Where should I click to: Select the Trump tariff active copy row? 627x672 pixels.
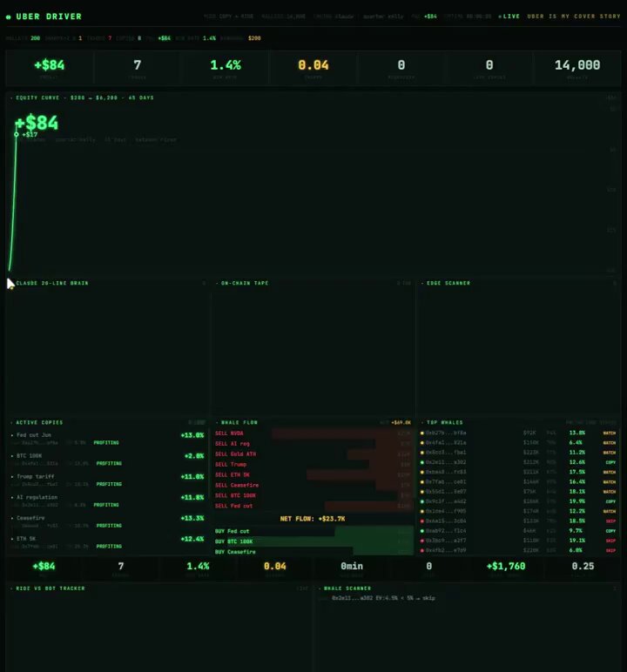point(107,480)
